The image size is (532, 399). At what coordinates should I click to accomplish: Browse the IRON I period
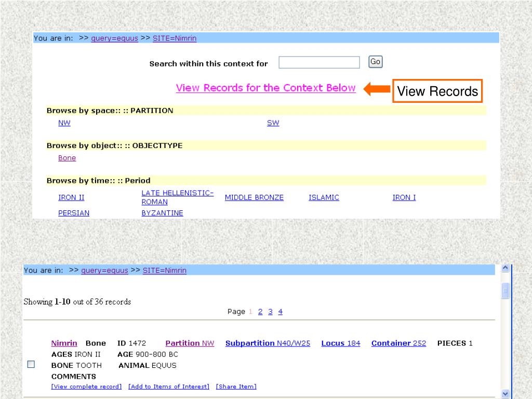(404, 197)
